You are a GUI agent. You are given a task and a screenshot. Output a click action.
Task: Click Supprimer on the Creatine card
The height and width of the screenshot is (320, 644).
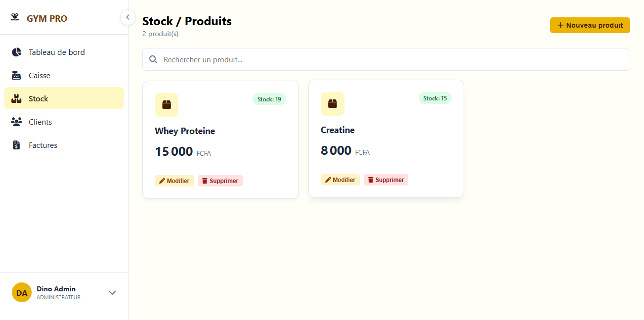(x=386, y=180)
